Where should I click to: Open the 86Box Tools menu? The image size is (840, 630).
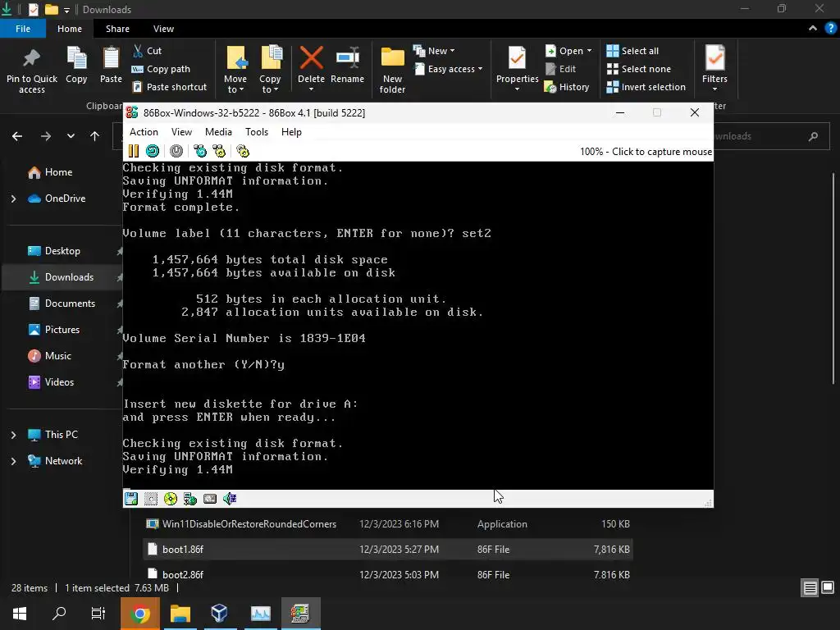point(257,132)
